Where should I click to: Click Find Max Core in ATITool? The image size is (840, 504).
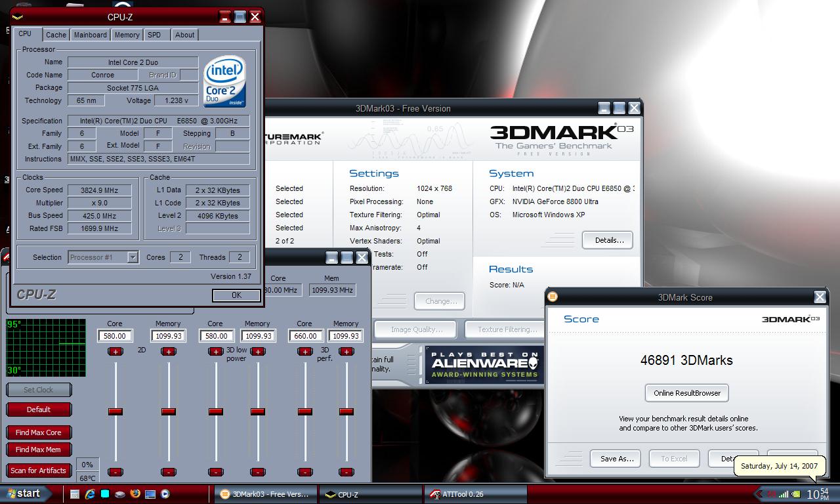[39, 432]
